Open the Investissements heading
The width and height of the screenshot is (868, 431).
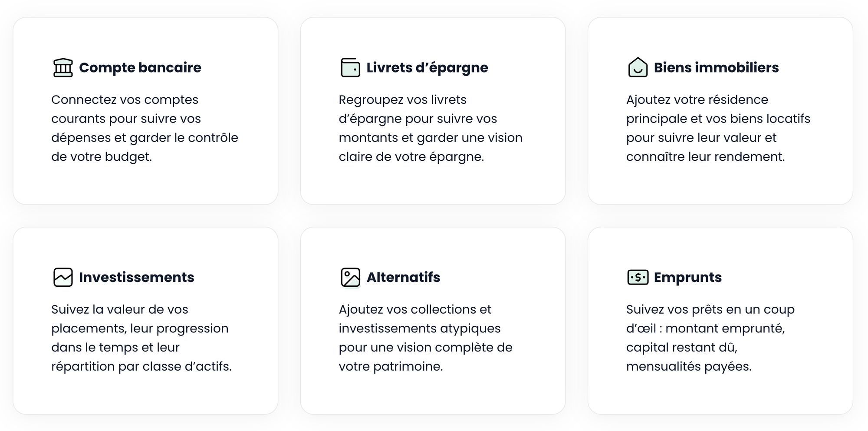136,277
